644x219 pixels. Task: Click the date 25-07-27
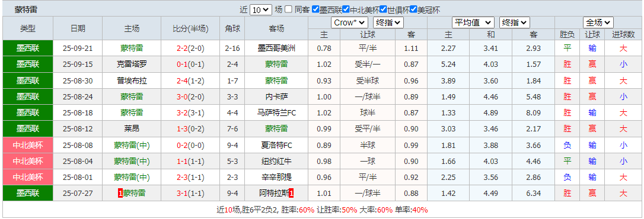[x=78, y=193]
